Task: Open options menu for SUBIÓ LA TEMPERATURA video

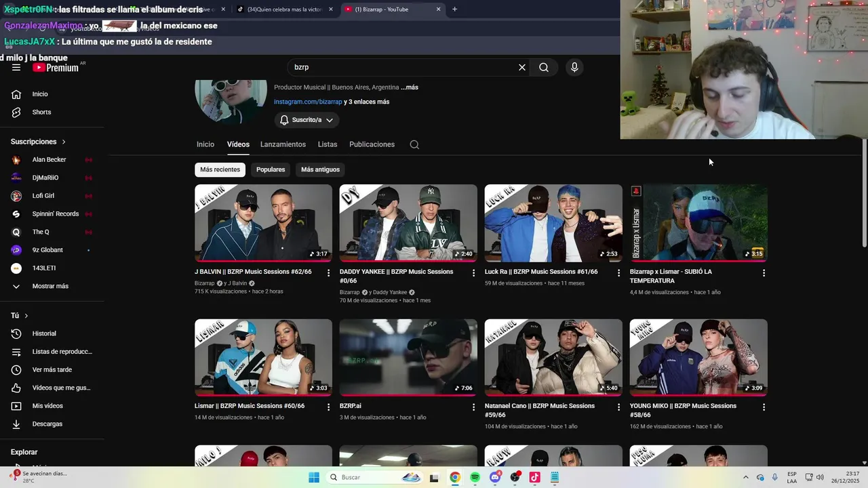Action: [x=764, y=272]
